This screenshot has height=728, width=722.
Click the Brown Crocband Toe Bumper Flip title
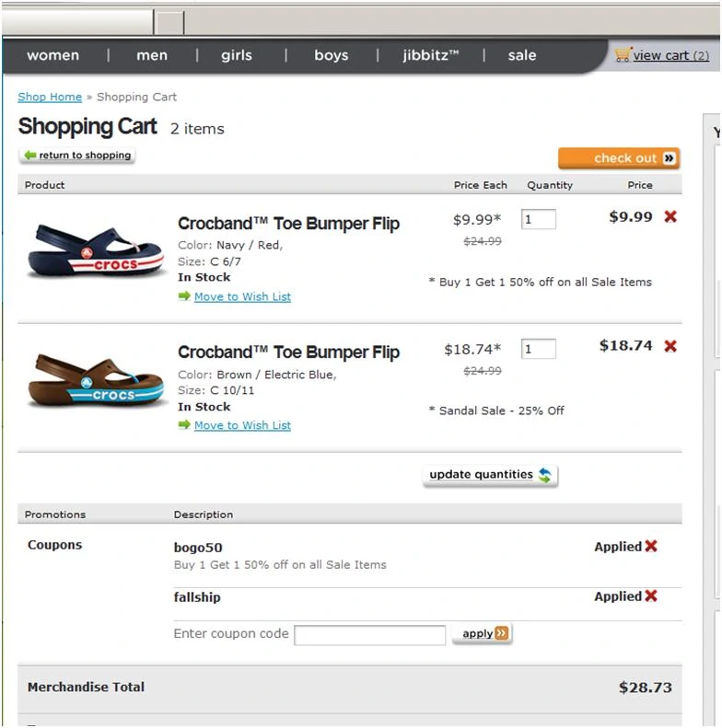point(288,352)
